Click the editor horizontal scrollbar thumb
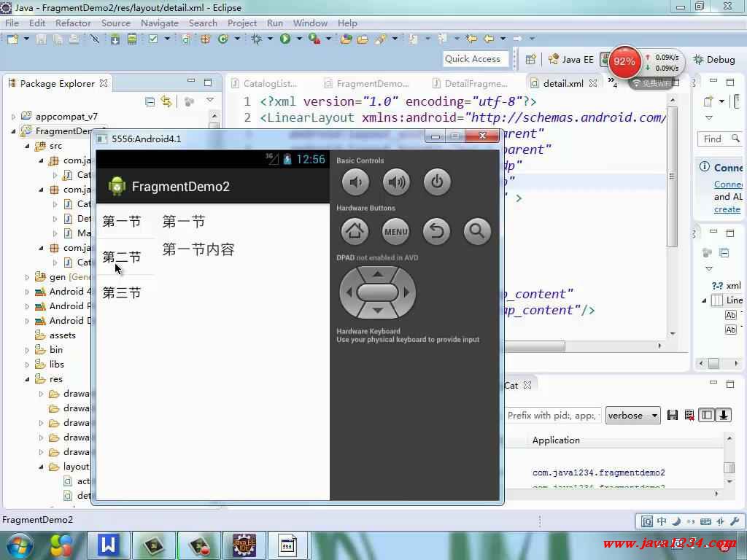This screenshot has height=560, width=747. tap(533, 346)
